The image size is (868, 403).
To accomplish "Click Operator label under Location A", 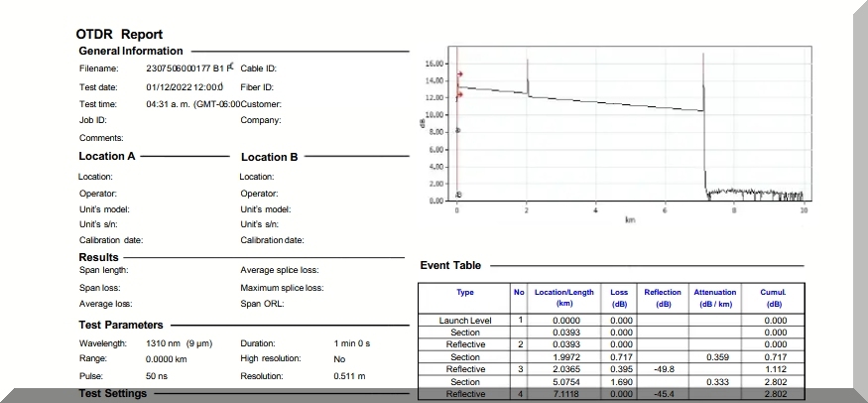I will pos(98,194).
